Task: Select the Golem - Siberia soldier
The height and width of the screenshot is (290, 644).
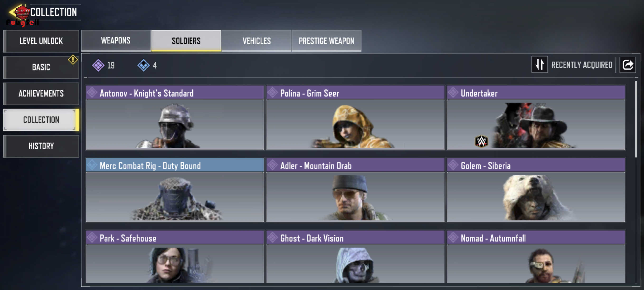Action: [536, 190]
